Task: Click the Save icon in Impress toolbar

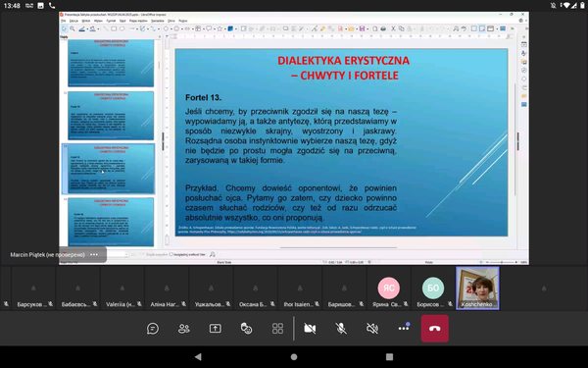Action: [362, 28]
